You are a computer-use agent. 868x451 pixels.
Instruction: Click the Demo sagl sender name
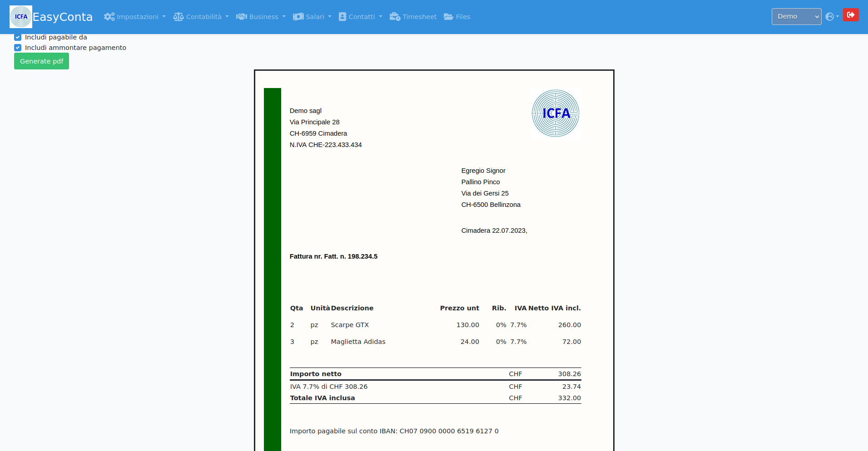[x=306, y=111]
